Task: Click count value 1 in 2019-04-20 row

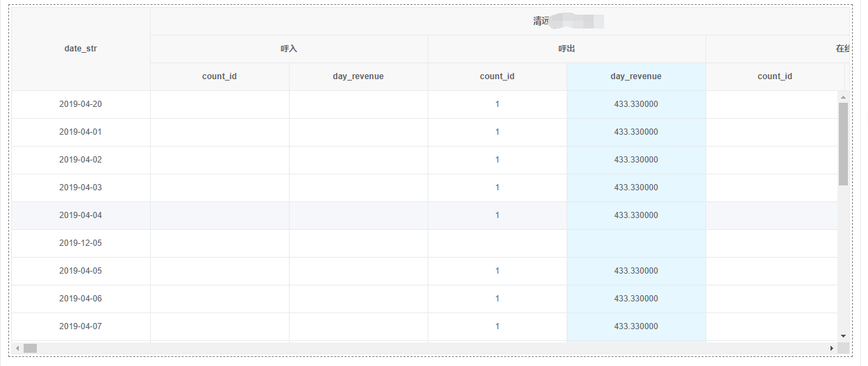Action: point(497,104)
